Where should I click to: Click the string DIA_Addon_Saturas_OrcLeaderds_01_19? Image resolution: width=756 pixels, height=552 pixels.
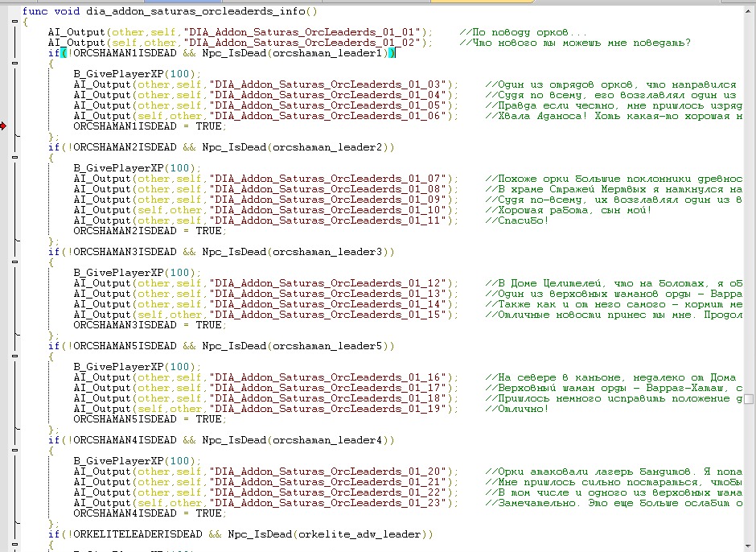pos(327,409)
